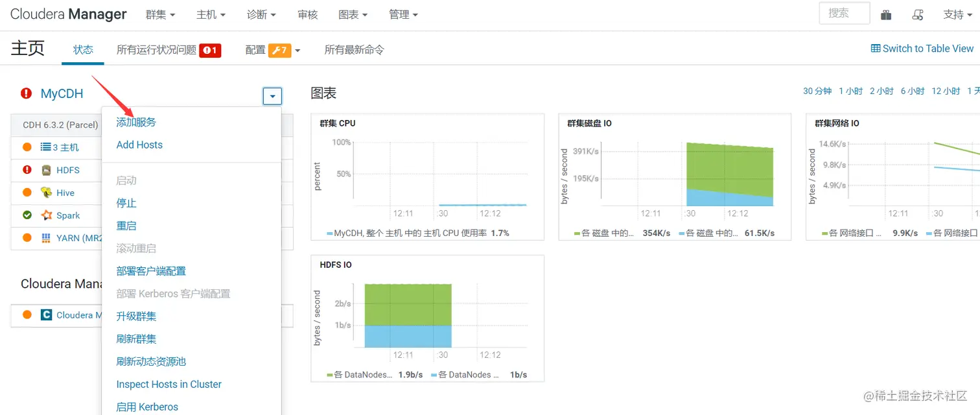Click the Cloudera Manager logo
The image size is (980, 415).
[x=69, y=14]
